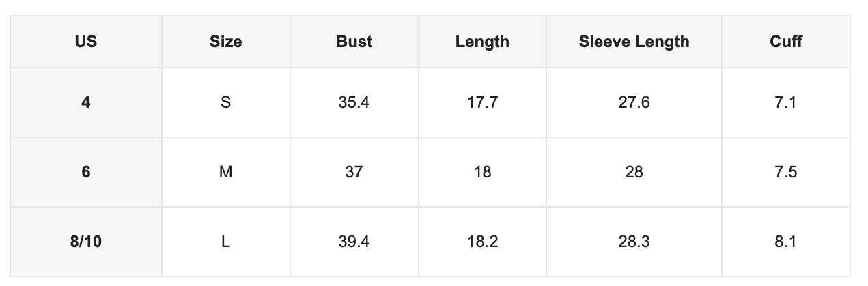Select the Bust column header

point(354,42)
